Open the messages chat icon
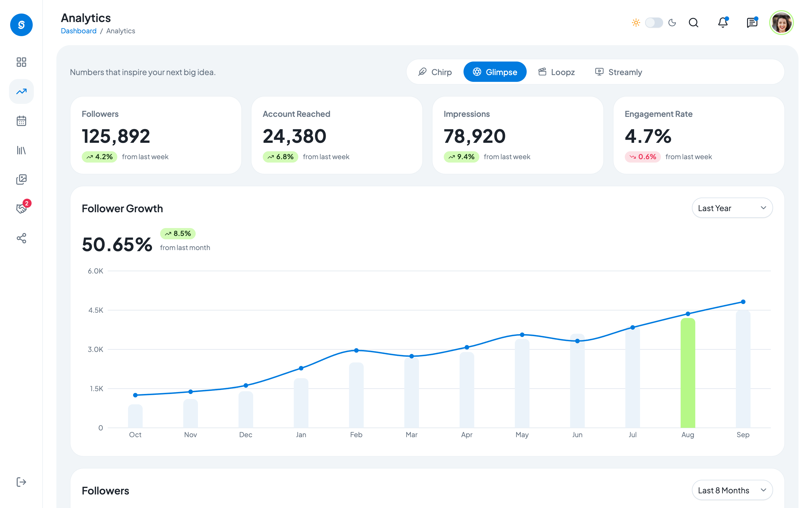This screenshot has width=812, height=508. point(752,23)
